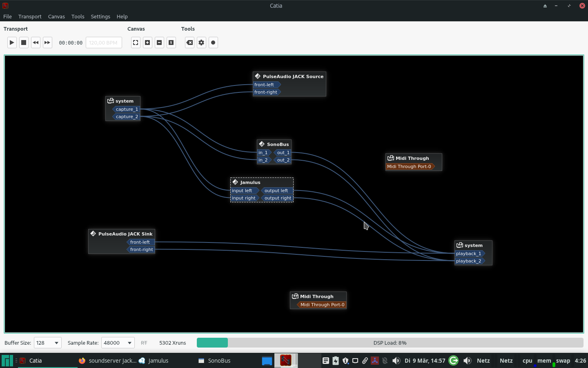588x368 pixels.
Task: Click the 5302 Xruns label
Action: tap(172, 343)
